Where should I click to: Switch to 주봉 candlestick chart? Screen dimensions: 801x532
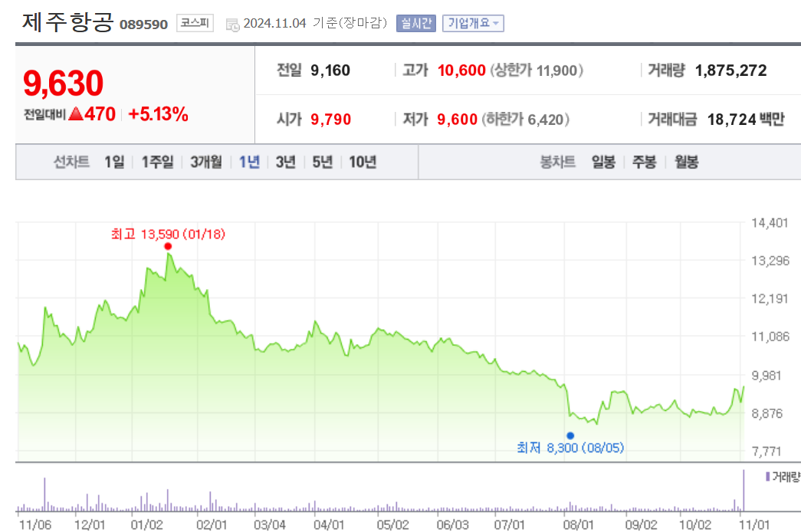(x=644, y=162)
